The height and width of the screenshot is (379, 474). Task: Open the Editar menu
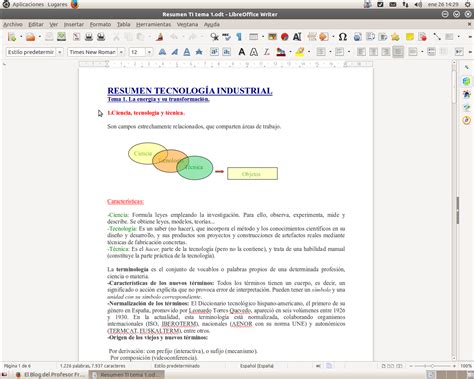click(x=36, y=24)
